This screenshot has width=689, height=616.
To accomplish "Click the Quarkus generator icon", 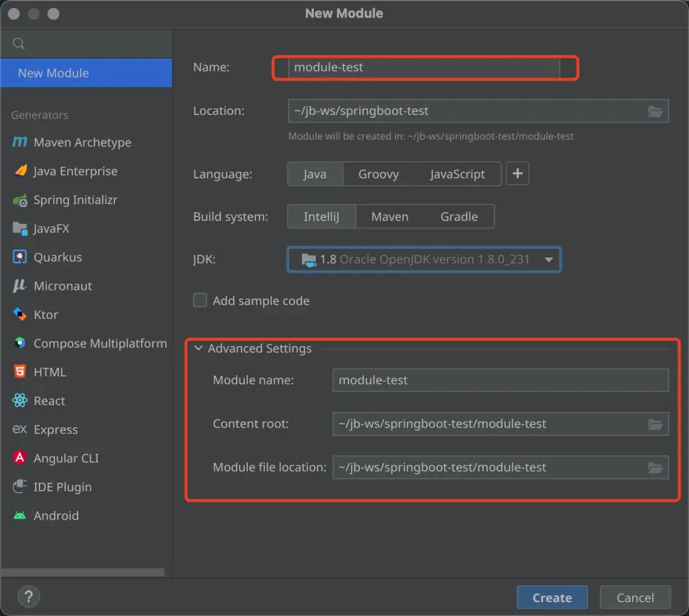I will click(20, 257).
